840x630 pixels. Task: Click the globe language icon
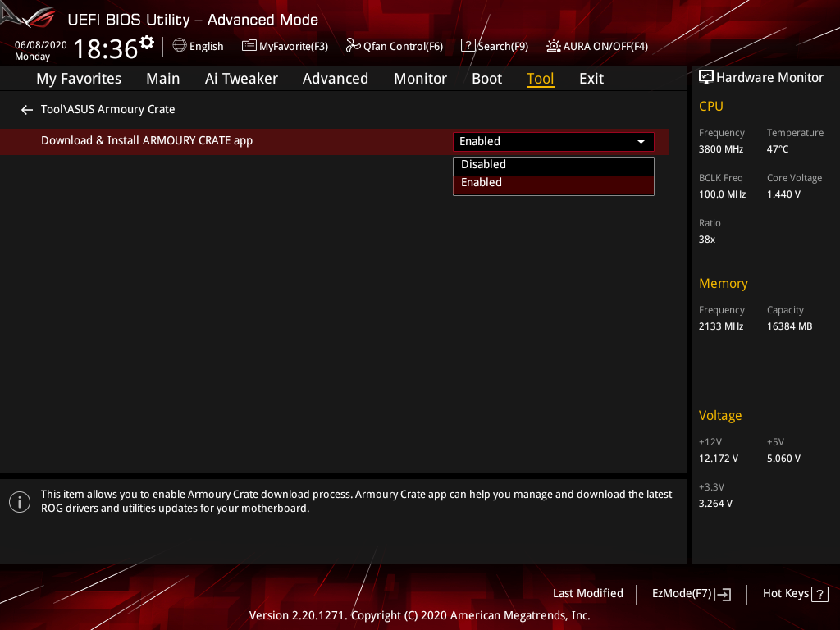pos(180,46)
